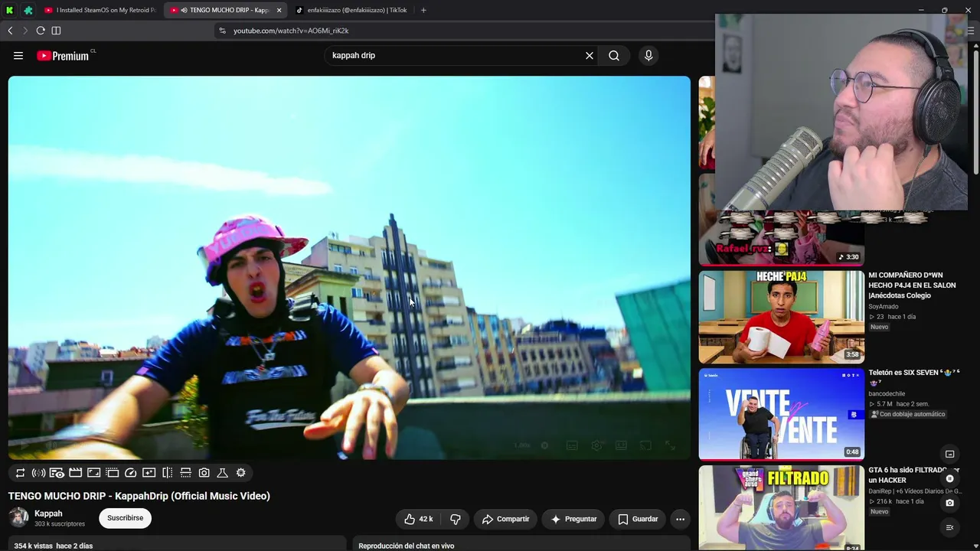Toggle the loop video icon
Viewport: 980px width, 551px height.
pyautogui.click(x=20, y=473)
